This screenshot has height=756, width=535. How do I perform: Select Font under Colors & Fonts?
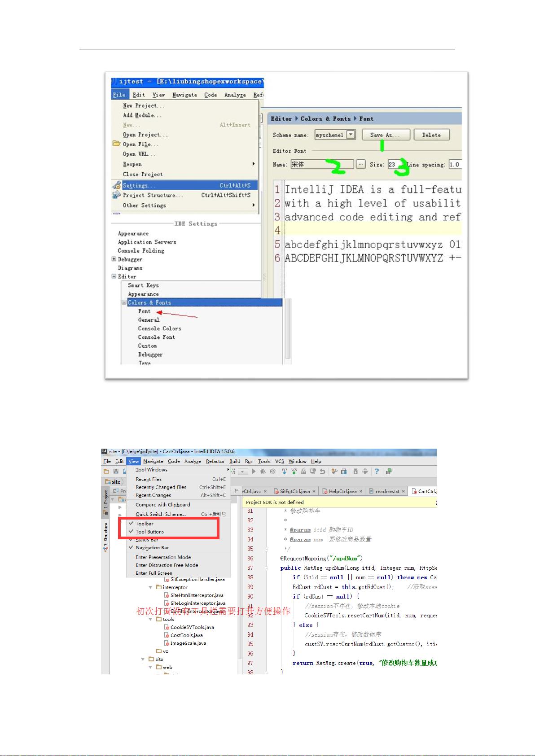(144, 311)
